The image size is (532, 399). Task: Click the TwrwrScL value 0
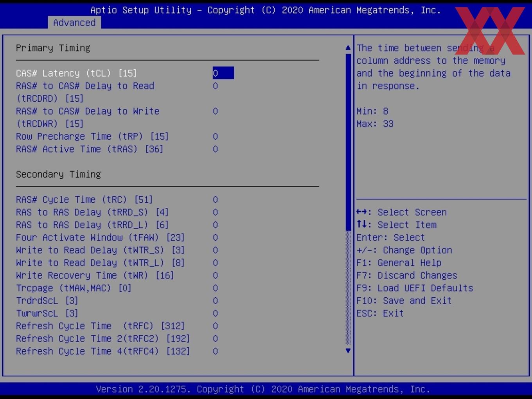point(216,313)
